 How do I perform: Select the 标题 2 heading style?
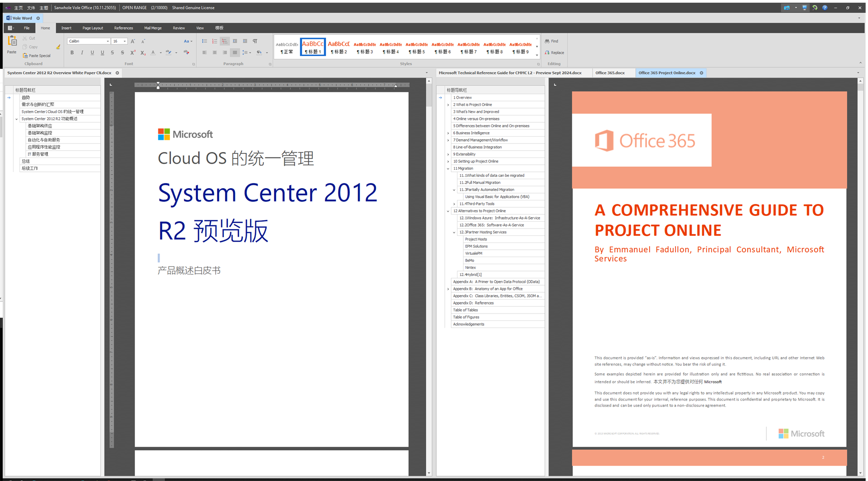pos(339,47)
